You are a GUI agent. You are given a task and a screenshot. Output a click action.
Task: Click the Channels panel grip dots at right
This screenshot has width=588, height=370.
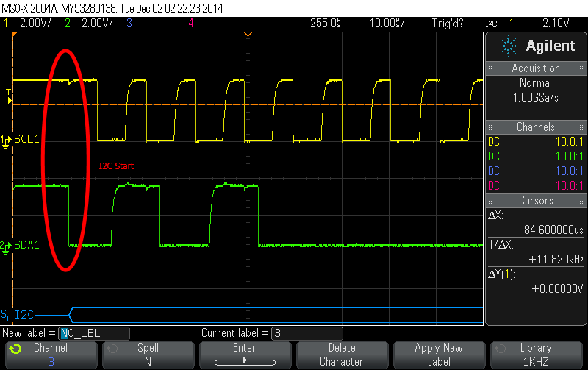(x=581, y=127)
